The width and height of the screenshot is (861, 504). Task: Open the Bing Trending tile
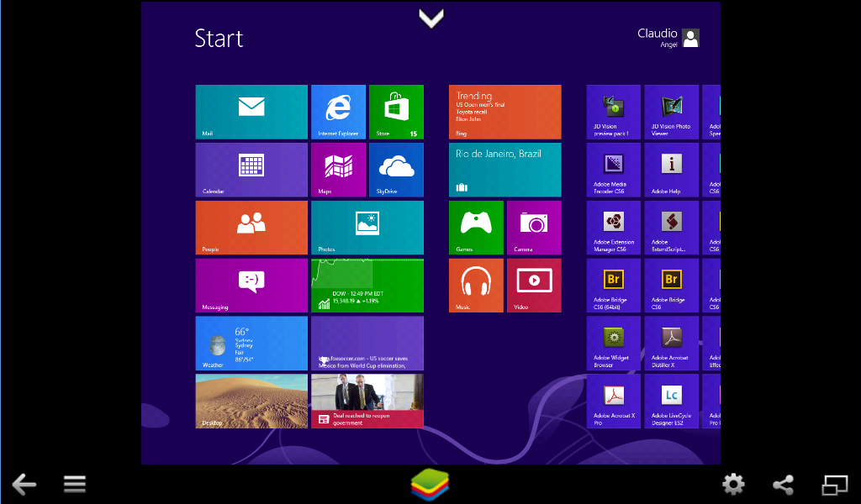(505, 112)
